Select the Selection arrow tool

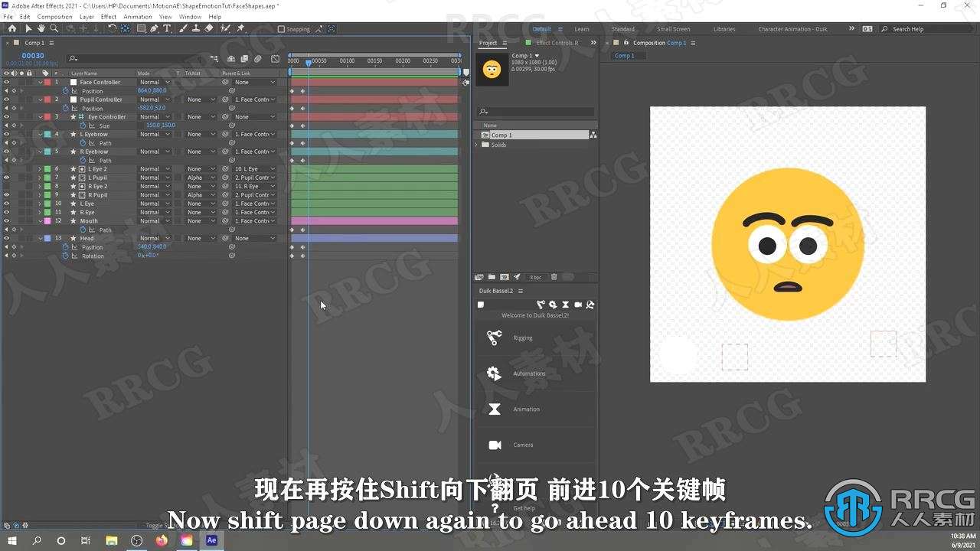[29, 28]
